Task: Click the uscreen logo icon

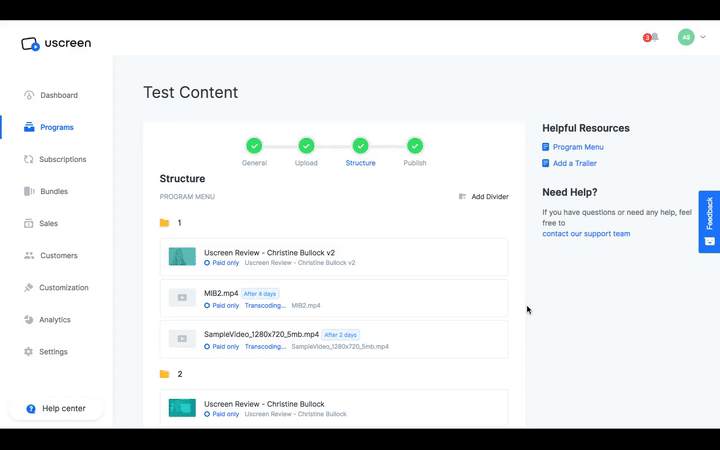Action: (x=30, y=44)
